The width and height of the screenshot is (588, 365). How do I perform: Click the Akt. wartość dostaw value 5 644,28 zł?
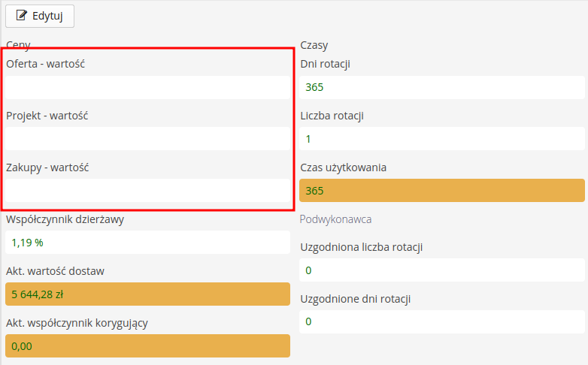(x=147, y=294)
